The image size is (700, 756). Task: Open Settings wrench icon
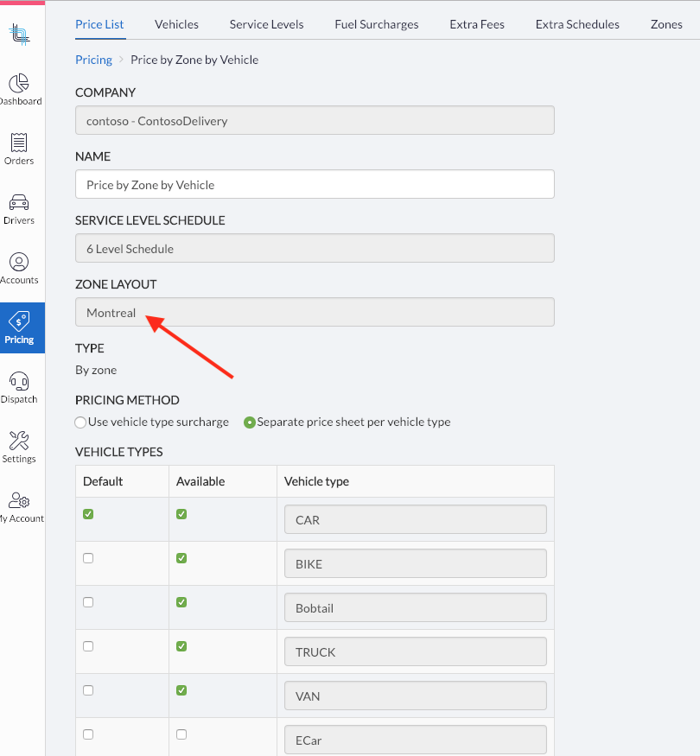19,440
